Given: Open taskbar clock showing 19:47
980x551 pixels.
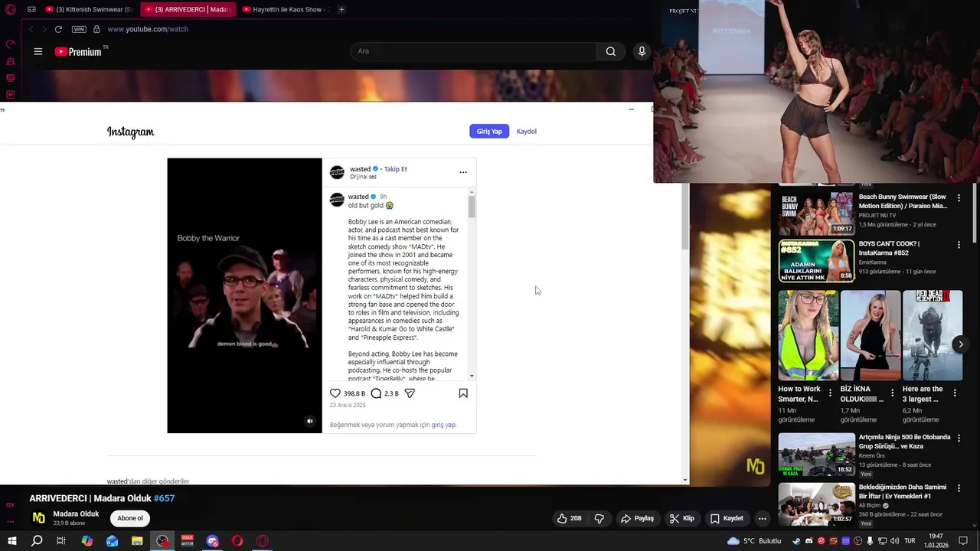Looking at the screenshot, I should [935, 541].
